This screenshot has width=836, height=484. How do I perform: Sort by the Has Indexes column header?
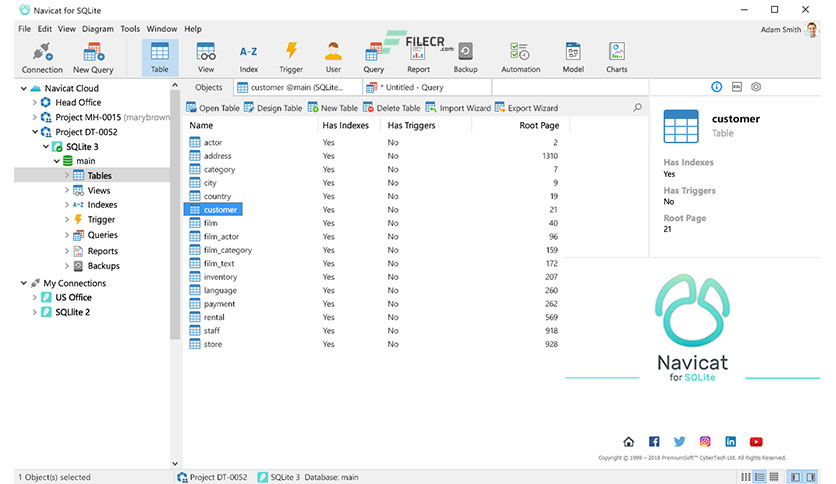(x=345, y=125)
